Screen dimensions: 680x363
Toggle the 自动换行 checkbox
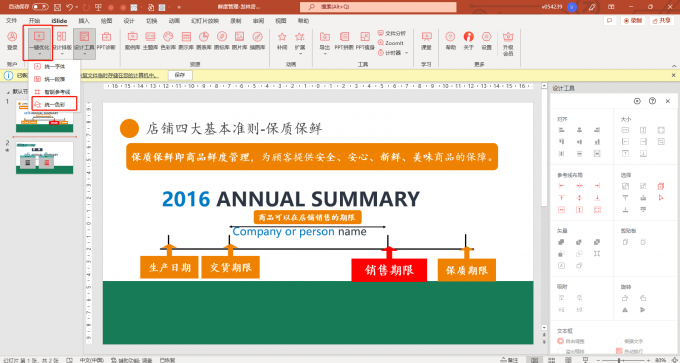click(x=619, y=351)
